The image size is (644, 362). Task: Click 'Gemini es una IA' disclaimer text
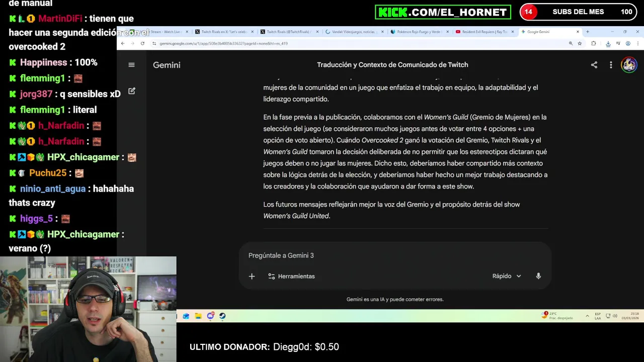coord(395,299)
